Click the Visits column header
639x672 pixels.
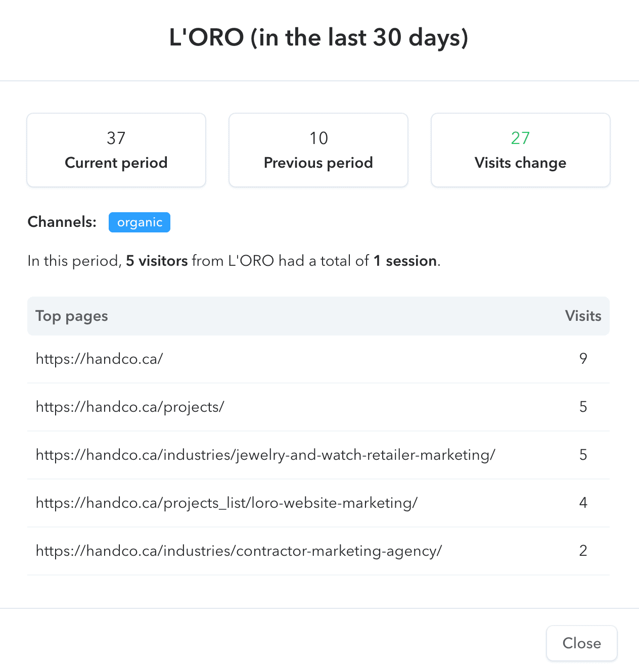[583, 316]
